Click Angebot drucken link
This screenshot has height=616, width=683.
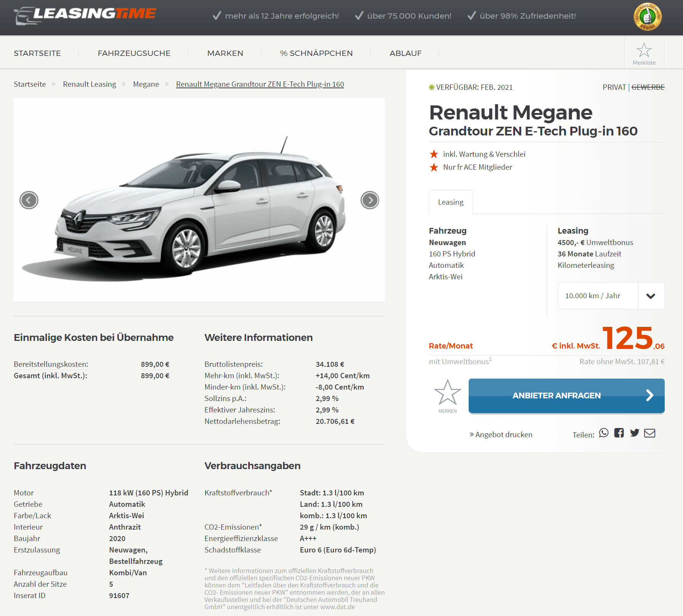click(501, 435)
